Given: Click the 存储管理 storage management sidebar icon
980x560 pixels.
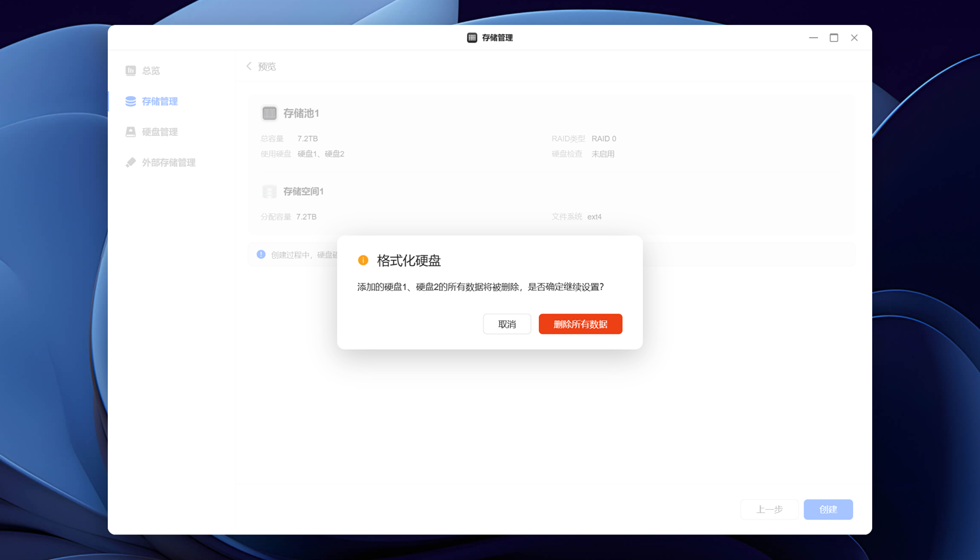Looking at the screenshot, I should point(131,101).
